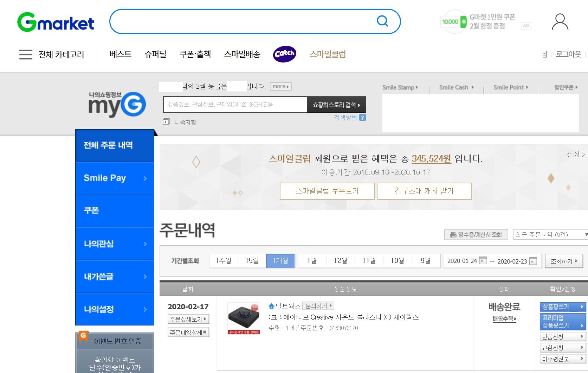Viewport: 588px width, 373px height.
Task: Expand the 나의설정 sidebar menu
Action: (x=115, y=309)
